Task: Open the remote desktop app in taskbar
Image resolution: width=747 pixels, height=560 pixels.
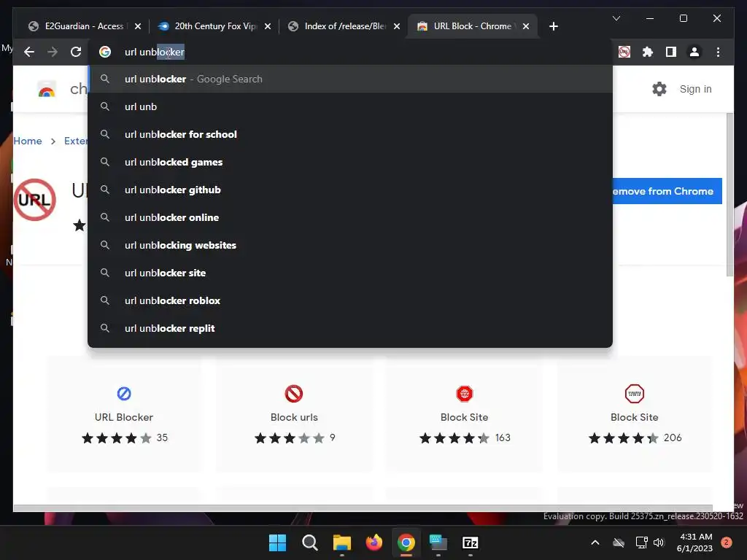Action: [x=438, y=542]
